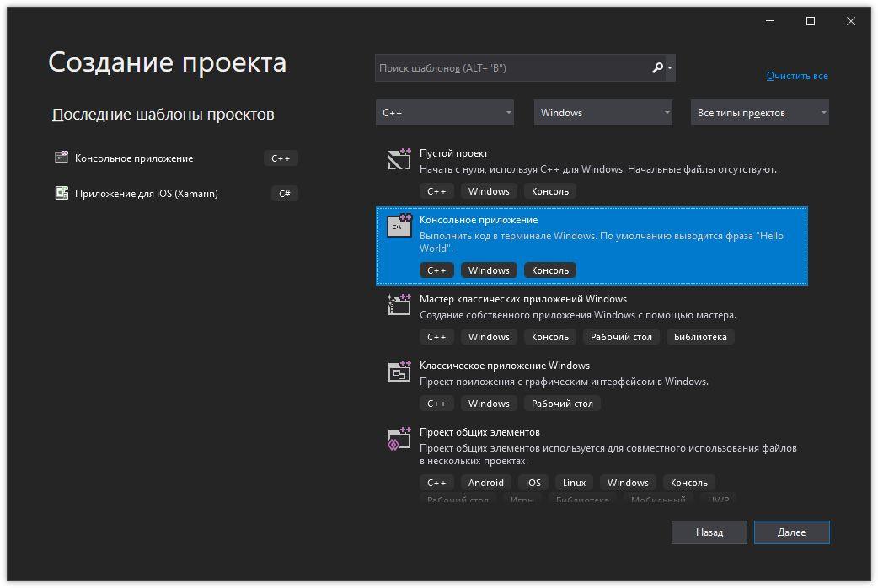Select Мастер классических приложений Windows template title

click(x=522, y=299)
